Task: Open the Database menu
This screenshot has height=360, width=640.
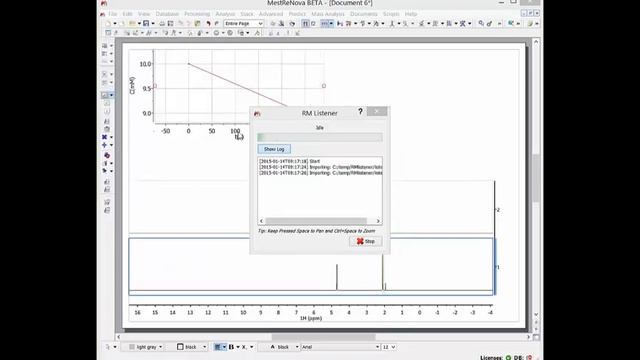Action: 167,14
